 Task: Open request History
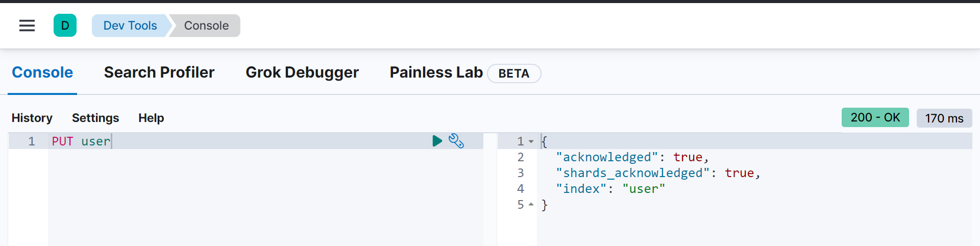point(32,118)
